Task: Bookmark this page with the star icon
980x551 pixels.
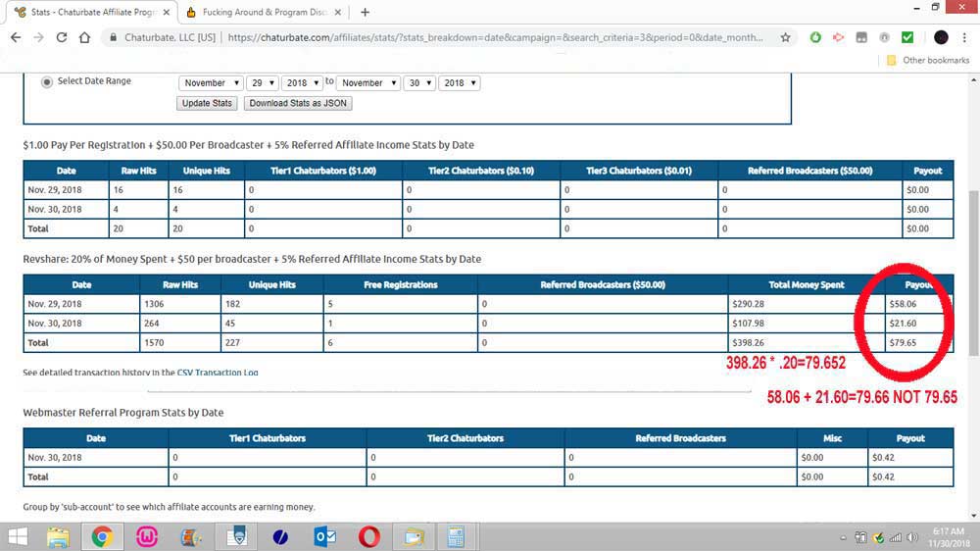Action: (x=785, y=37)
